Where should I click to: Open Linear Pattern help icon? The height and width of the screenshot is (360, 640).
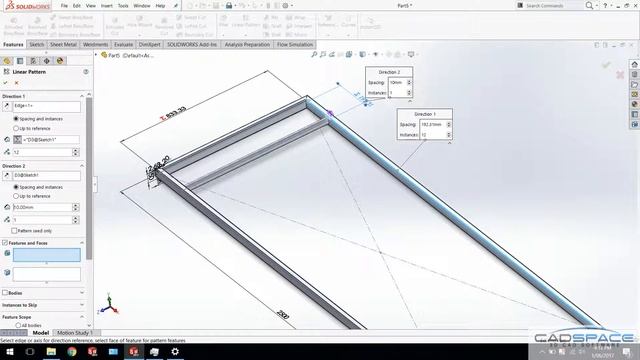86,72
